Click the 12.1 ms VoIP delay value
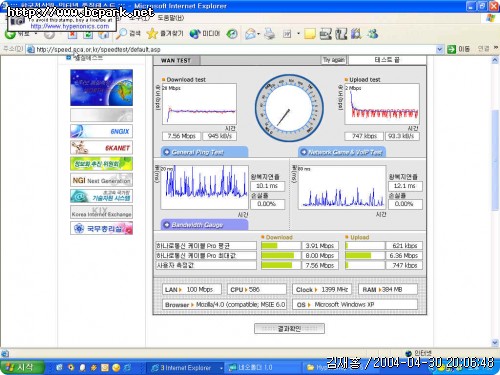Image resolution: width=500 pixels, height=375 pixels. pyautogui.click(x=405, y=186)
